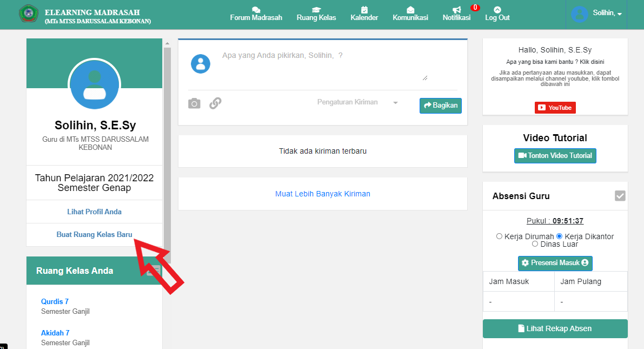
Task: Click the Log Out icon
Action: click(x=497, y=10)
